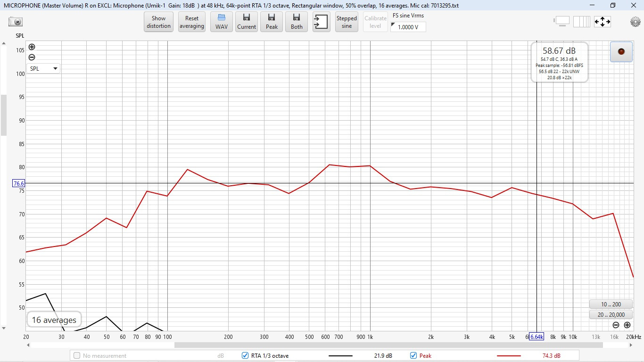The width and height of the screenshot is (644, 362).
Task: Uncheck the Peak trace checkbox
Action: tap(413, 356)
